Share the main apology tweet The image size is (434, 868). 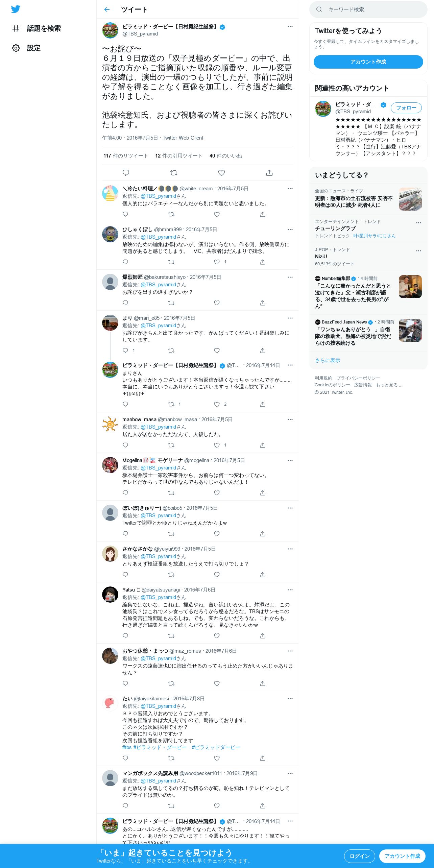269,173
